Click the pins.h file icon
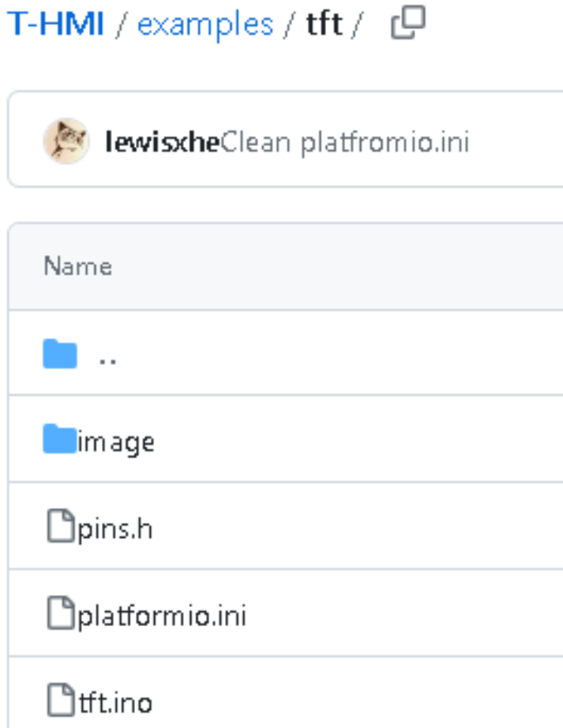The image size is (563, 728). click(61, 526)
